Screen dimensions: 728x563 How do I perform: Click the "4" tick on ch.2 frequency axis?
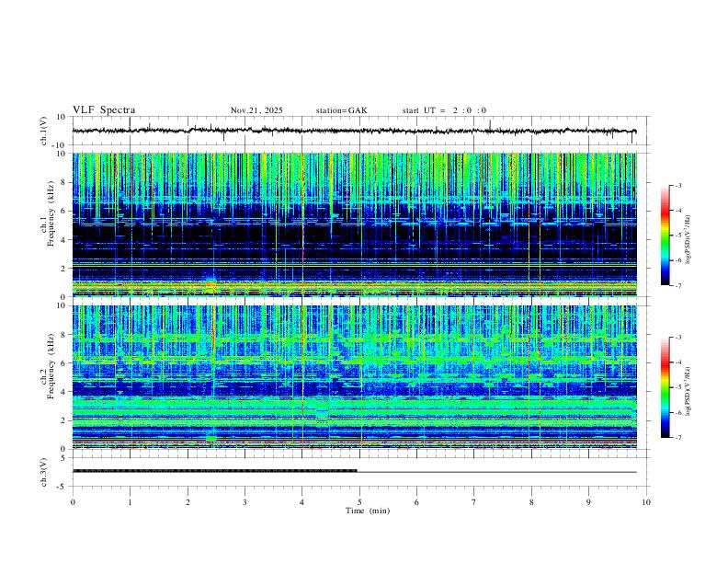[64, 392]
